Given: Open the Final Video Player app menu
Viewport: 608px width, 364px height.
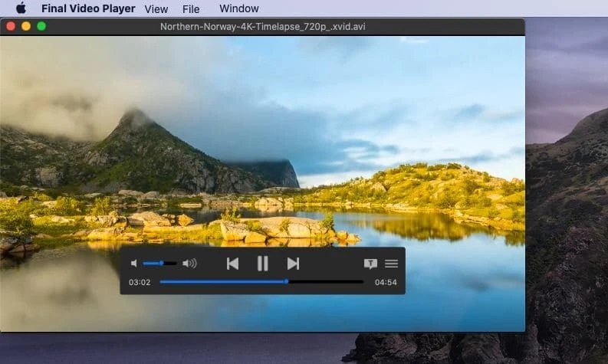Looking at the screenshot, I should pos(88,8).
